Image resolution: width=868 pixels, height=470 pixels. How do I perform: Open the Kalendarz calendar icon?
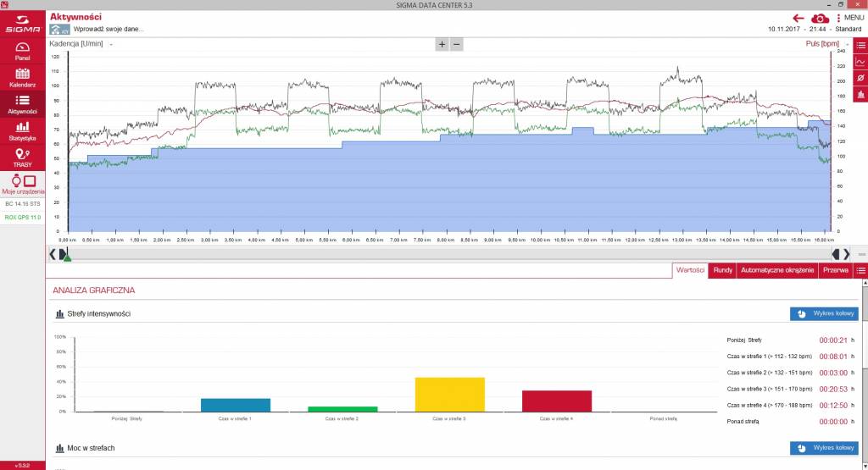coord(22,77)
